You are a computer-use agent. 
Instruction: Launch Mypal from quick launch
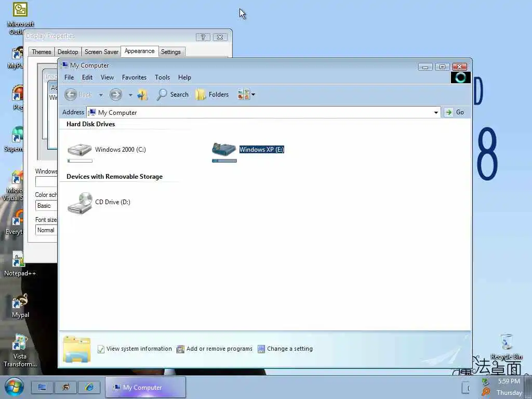coord(66,387)
